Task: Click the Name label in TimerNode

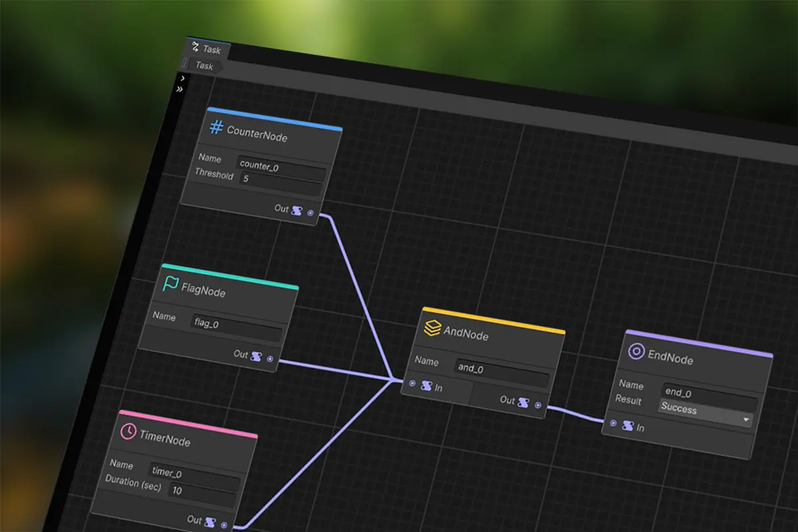Action: 122,464
